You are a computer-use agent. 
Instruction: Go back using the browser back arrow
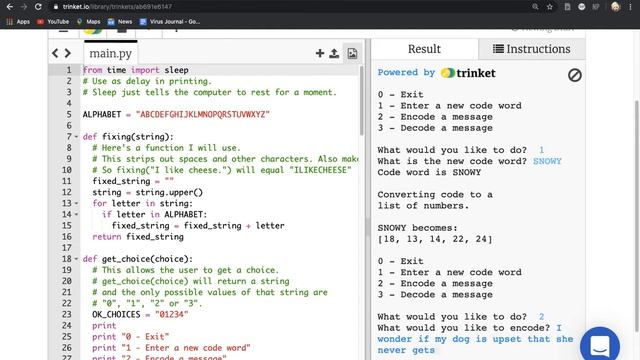pyautogui.click(x=9, y=7)
